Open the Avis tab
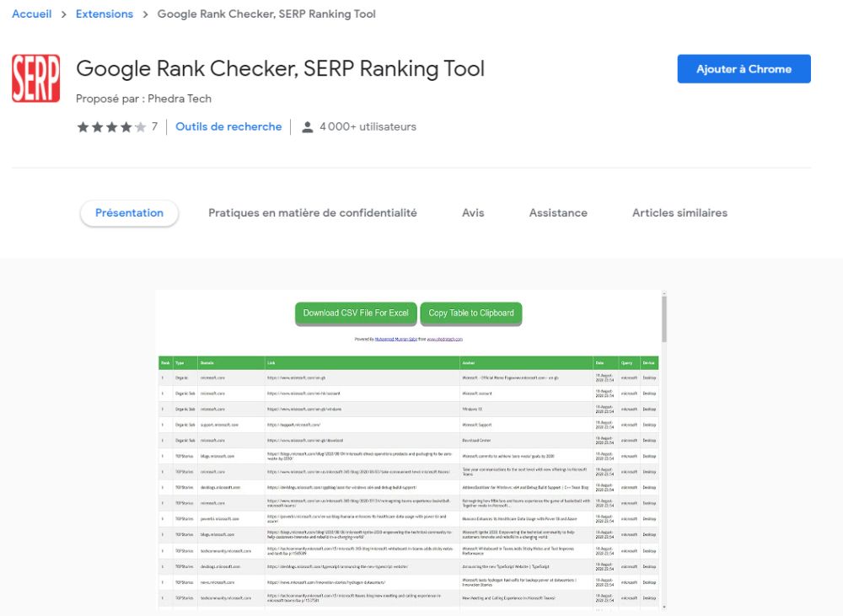843x616 pixels. pyautogui.click(x=473, y=213)
